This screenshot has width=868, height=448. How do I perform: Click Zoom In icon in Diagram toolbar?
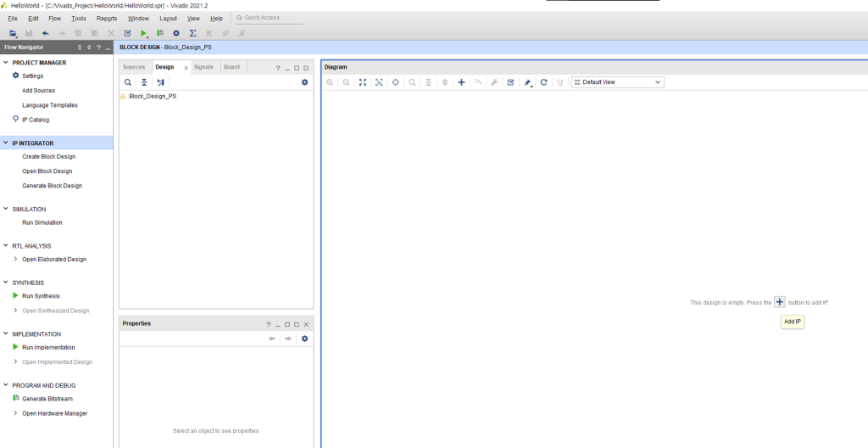(330, 82)
